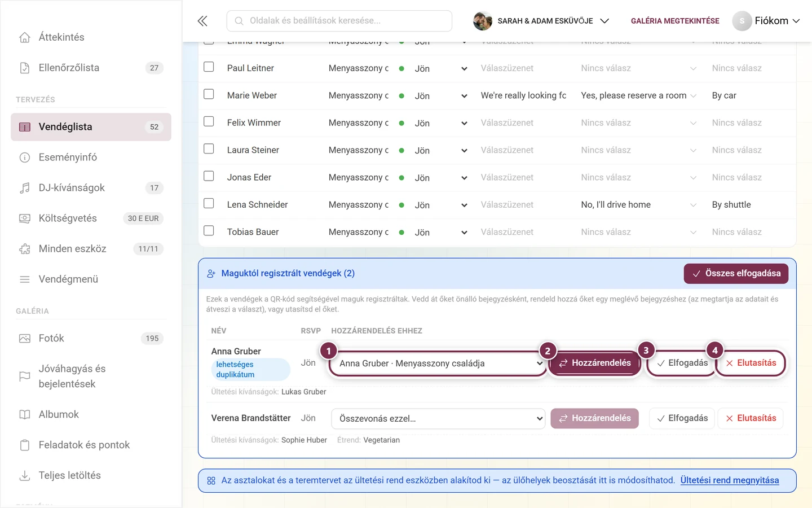Click the Vendégmenü hamburger icon
Image resolution: width=812 pixels, height=508 pixels.
coord(25,279)
